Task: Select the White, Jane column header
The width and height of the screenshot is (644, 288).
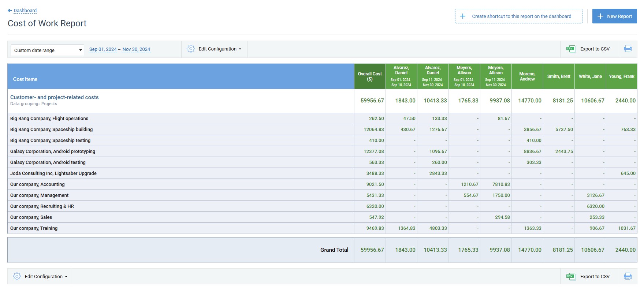Action: [590, 76]
